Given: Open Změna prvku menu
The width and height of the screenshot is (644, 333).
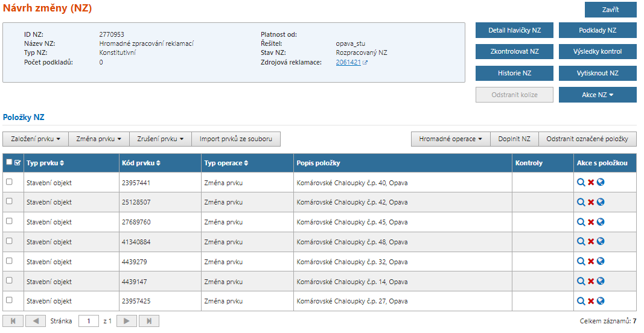Looking at the screenshot, I should pyautogui.click(x=98, y=139).
